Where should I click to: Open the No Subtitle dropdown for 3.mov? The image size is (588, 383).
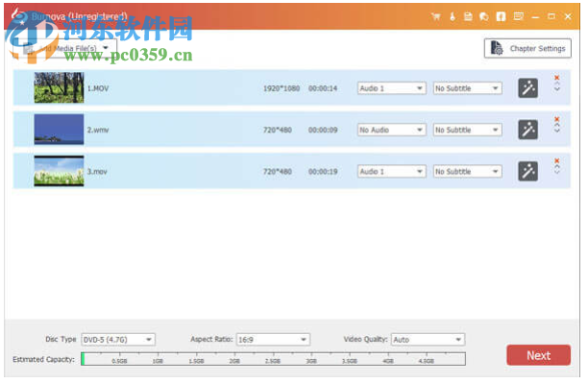(x=467, y=172)
